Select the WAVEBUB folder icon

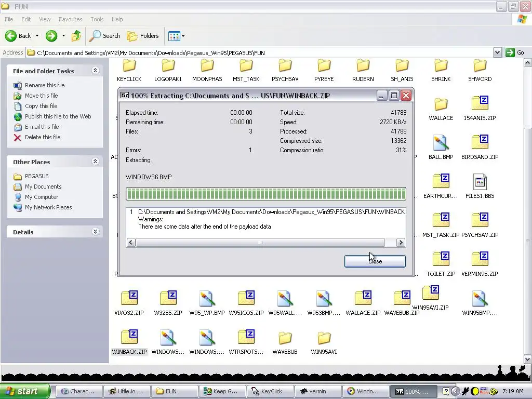(285, 338)
